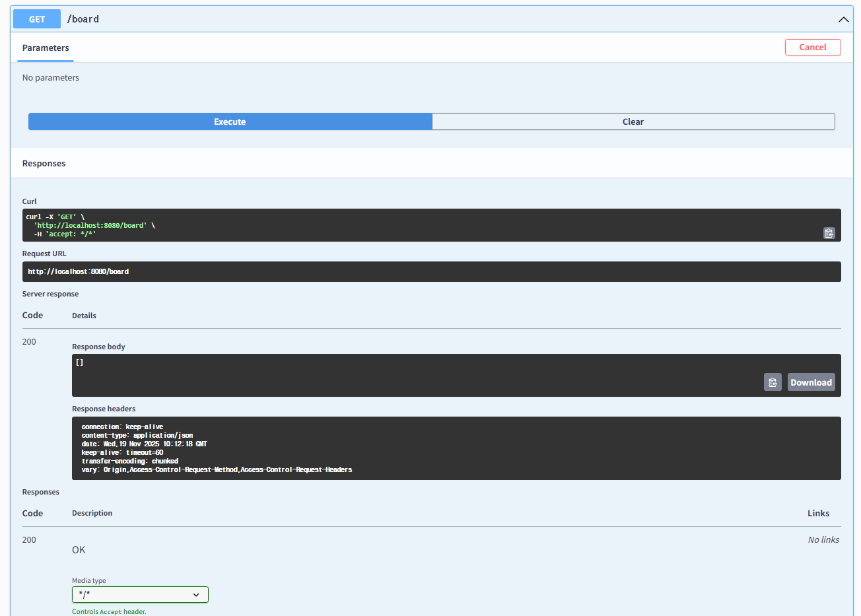
Task: Click the Description column header
Action: (92, 513)
